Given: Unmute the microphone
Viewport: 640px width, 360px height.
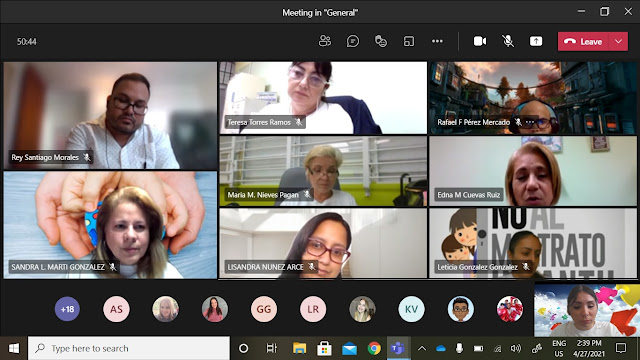Looking at the screenshot, I should point(508,41).
